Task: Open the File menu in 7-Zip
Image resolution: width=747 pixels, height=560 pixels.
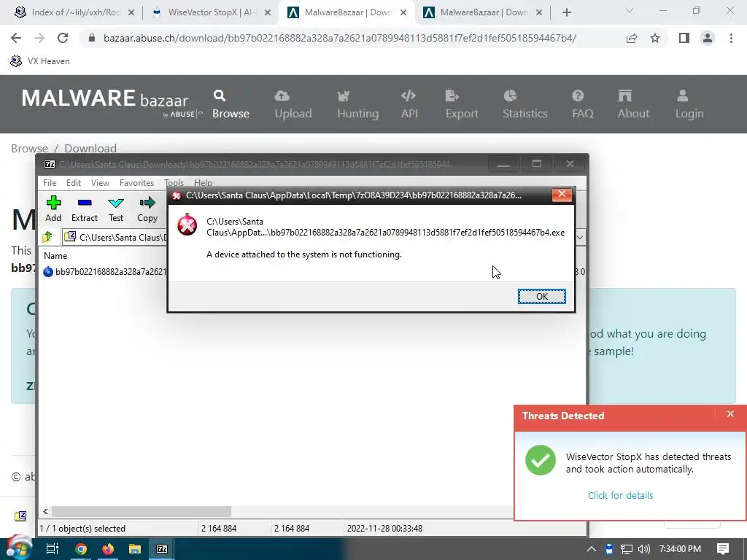Action: click(x=50, y=183)
